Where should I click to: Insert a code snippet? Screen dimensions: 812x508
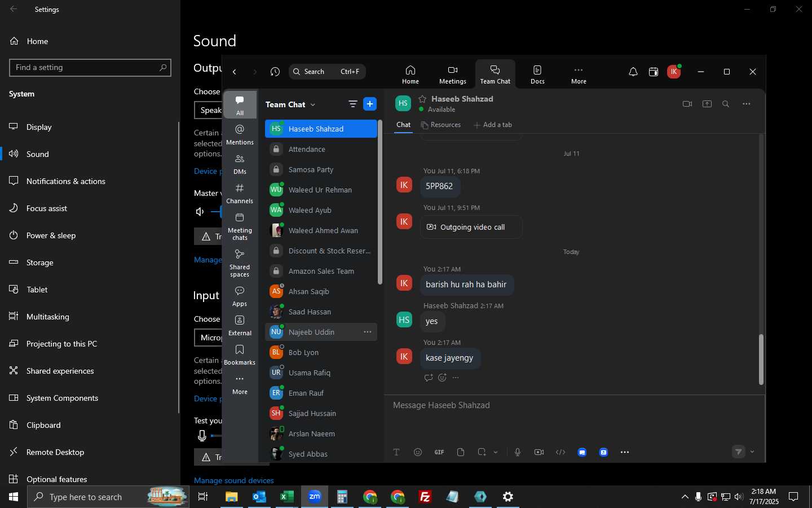[x=561, y=452]
